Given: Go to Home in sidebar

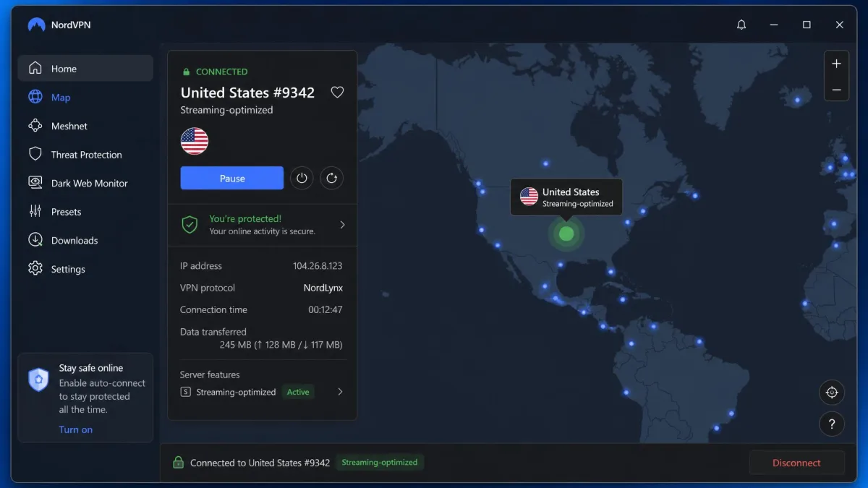Looking at the screenshot, I should [x=85, y=69].
